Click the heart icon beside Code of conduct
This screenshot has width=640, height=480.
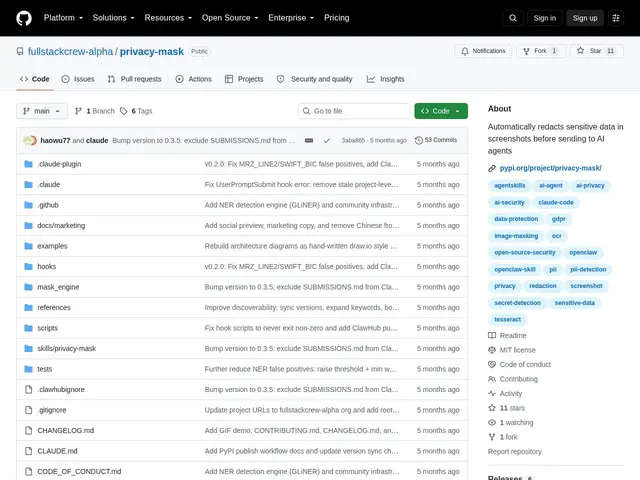492,364
